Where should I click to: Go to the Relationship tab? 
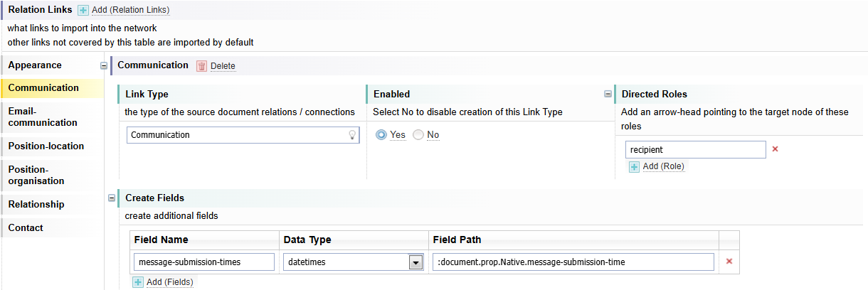coord(36,205)
